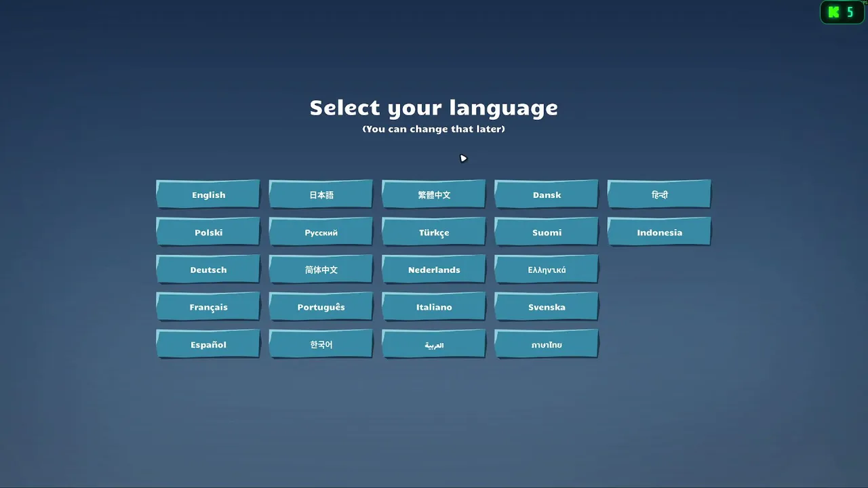868x488 pixels.
Task: Select Japanese 日本語 language button
Action: [321, 195]
